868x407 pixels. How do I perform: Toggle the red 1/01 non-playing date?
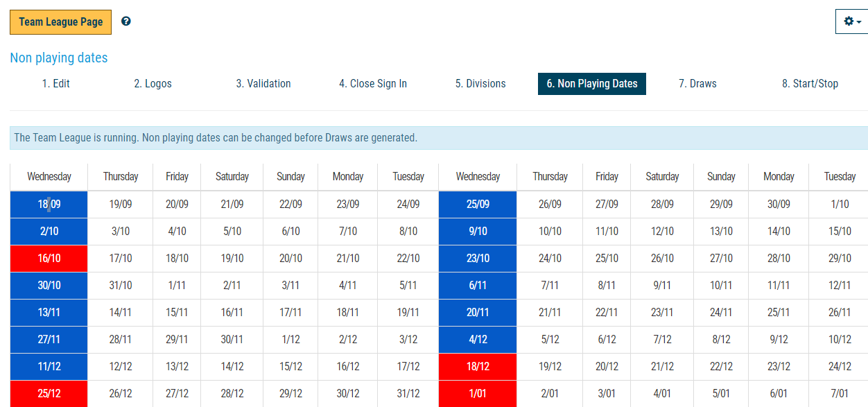pos(478,394)
